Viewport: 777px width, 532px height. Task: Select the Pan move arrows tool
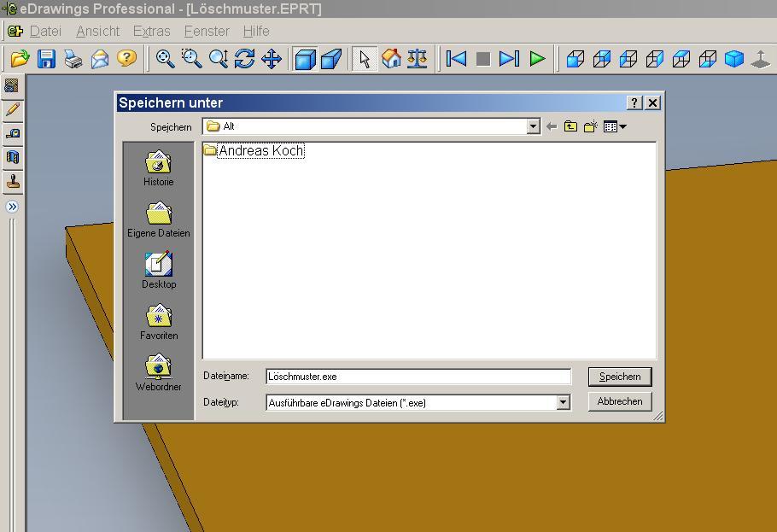coord(272,59)
